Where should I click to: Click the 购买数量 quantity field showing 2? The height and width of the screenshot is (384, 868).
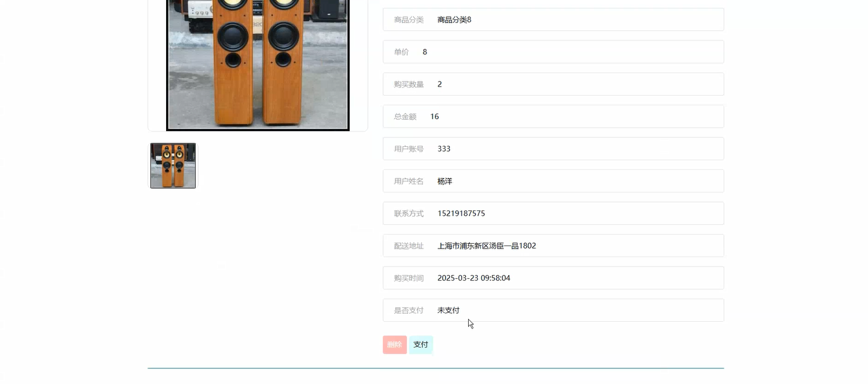coord(553,84)
